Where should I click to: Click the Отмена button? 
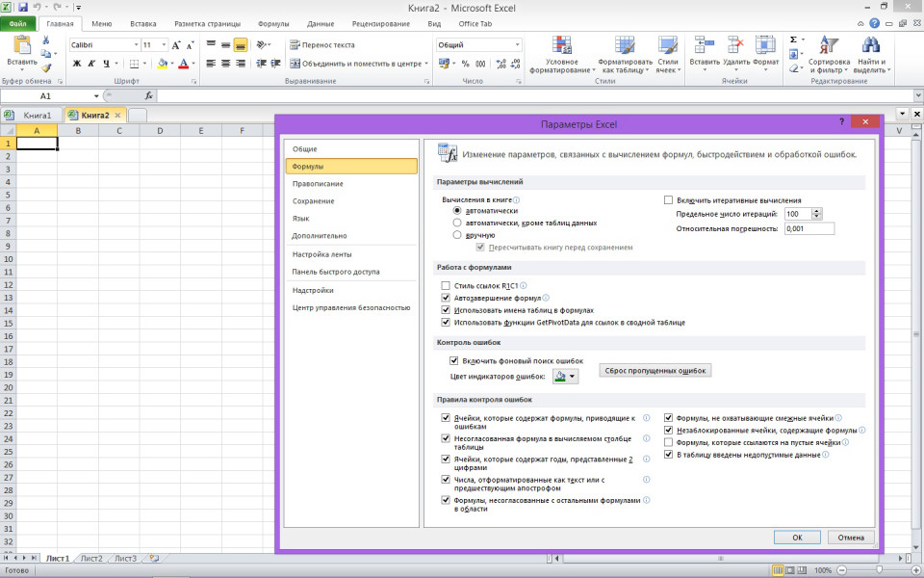pyautogui.click(x=851, y=538)
